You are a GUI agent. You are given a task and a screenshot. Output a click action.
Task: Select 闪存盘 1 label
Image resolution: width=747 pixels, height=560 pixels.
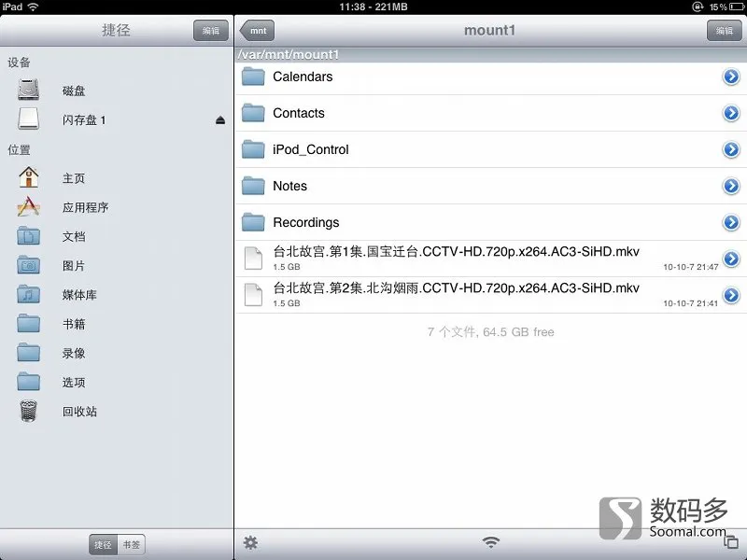point(84,120)
